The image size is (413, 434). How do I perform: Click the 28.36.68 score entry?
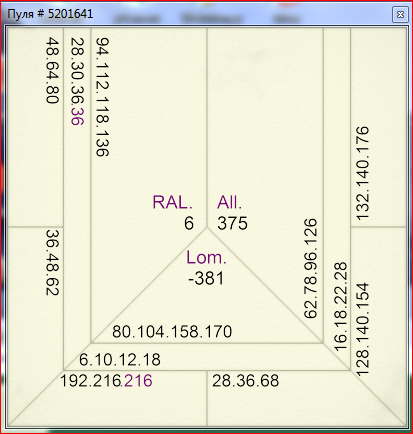[246, 381]
